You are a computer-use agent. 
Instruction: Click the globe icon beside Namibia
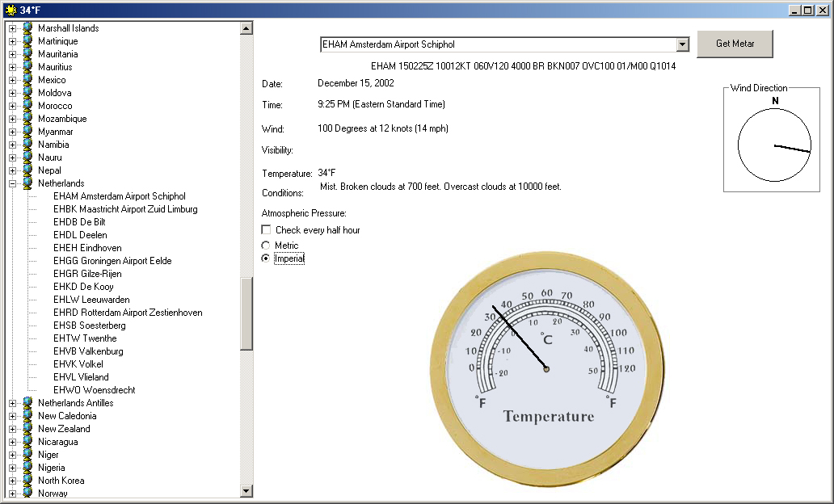click(x=27, y=145)
